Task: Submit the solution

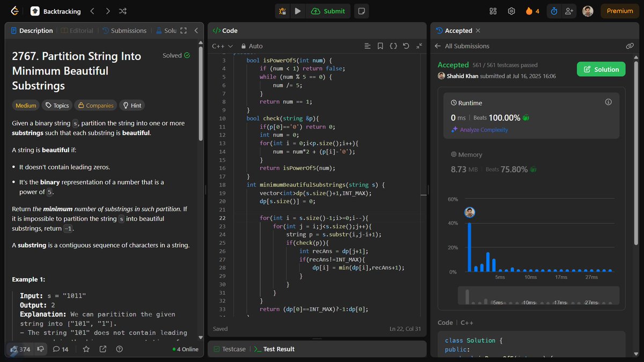Action: click(328, 11)
